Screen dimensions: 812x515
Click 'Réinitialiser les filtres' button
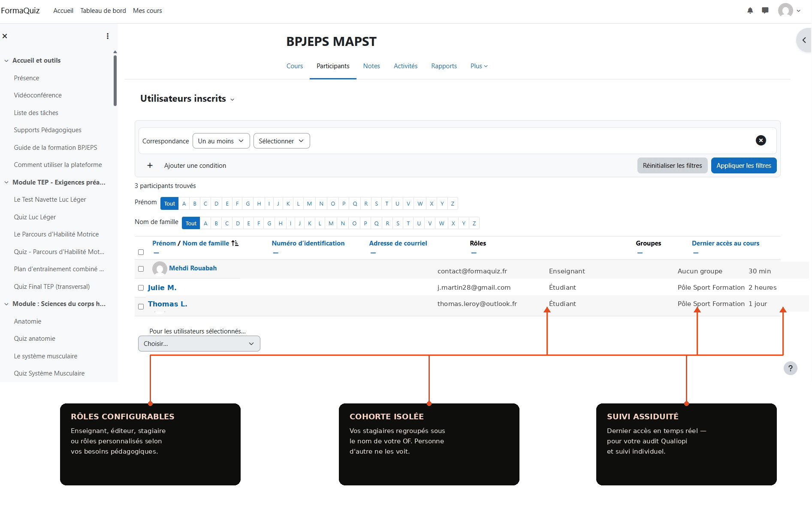(672, 165)
